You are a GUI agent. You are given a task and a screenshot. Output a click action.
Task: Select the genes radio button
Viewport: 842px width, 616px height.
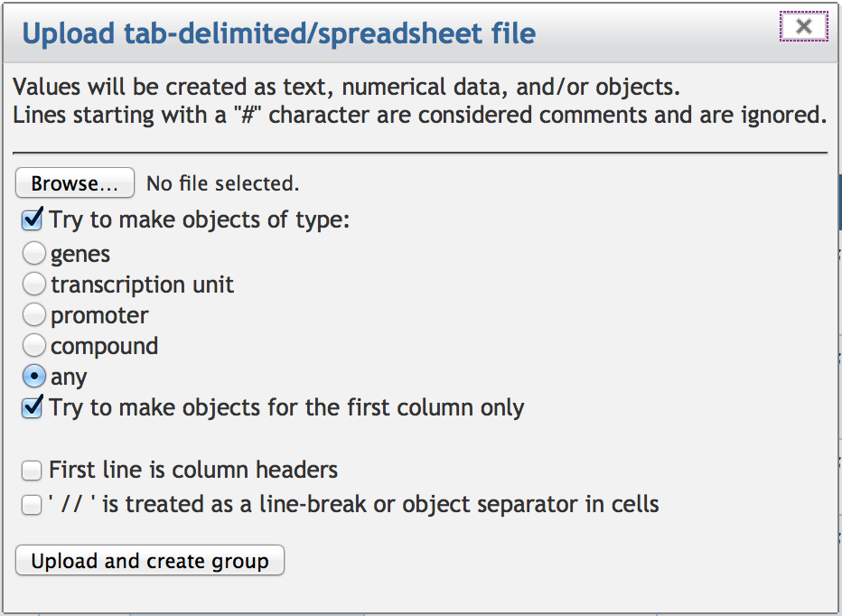point(33,254)
